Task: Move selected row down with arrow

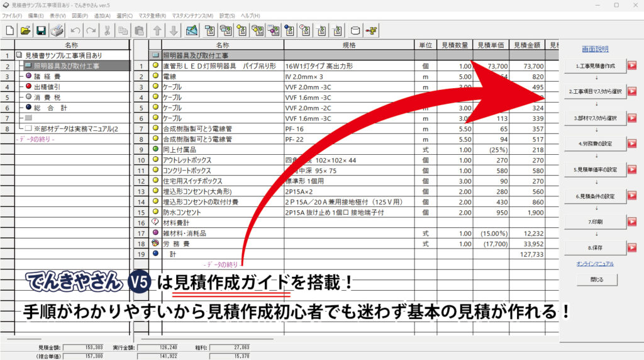Action: (174, 30)
